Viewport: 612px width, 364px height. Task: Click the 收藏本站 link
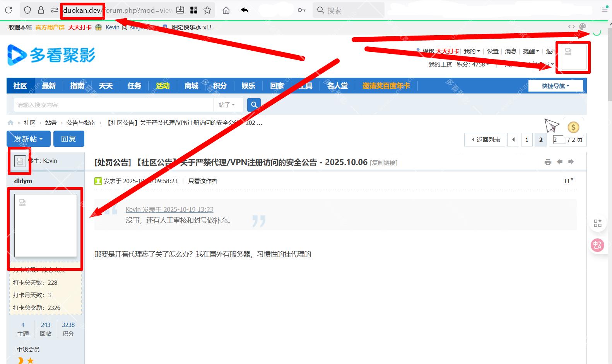point(20,27)
